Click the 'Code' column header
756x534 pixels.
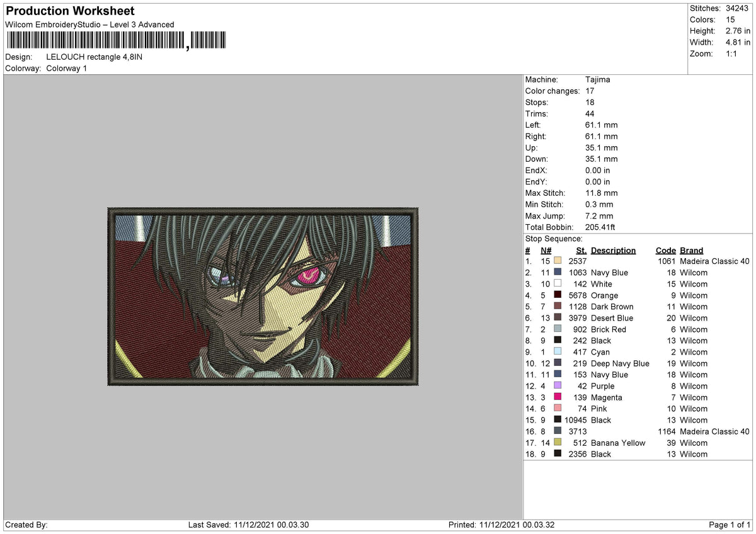click(x=665, y=251)
